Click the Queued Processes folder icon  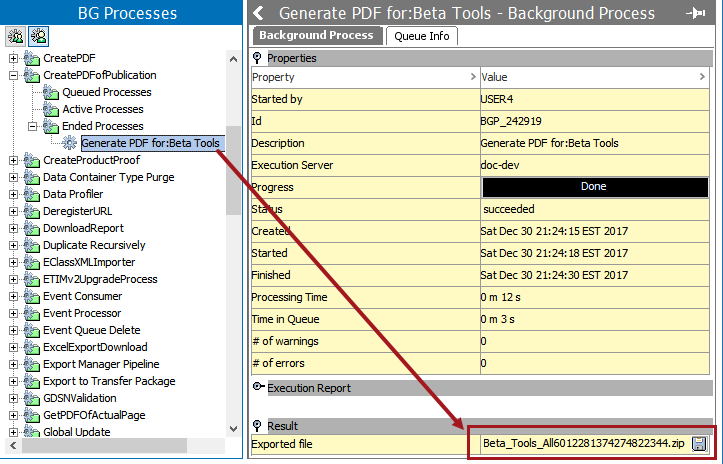coord(51,93)
